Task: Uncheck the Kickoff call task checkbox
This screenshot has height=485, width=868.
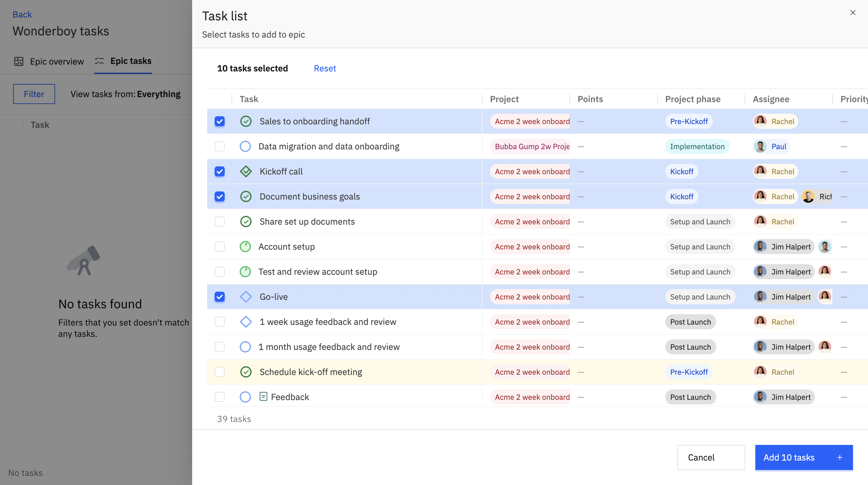Action: [x=220, y=171]
